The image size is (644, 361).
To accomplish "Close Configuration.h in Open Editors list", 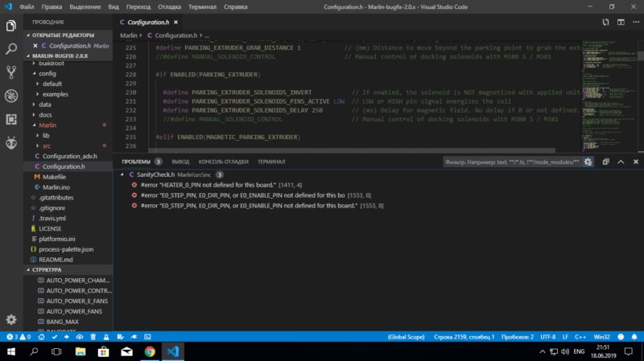I will point(35,46).
